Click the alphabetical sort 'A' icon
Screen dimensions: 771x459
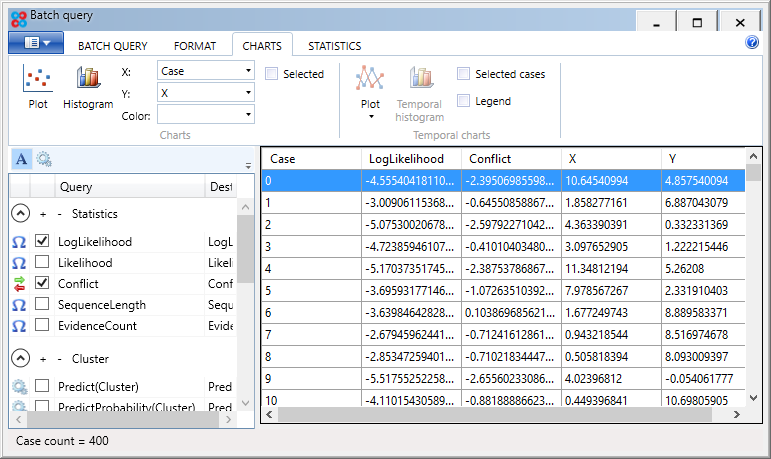coord(21,159)
